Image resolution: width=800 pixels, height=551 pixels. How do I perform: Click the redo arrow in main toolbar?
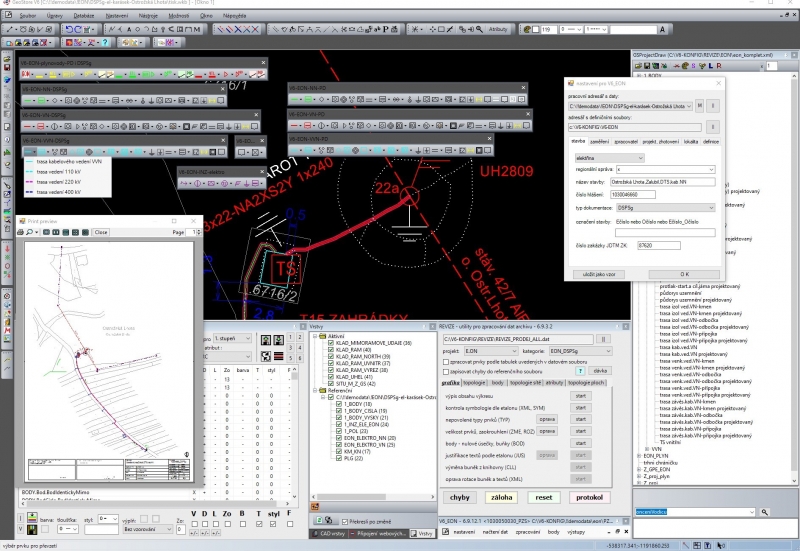(77, 30)
